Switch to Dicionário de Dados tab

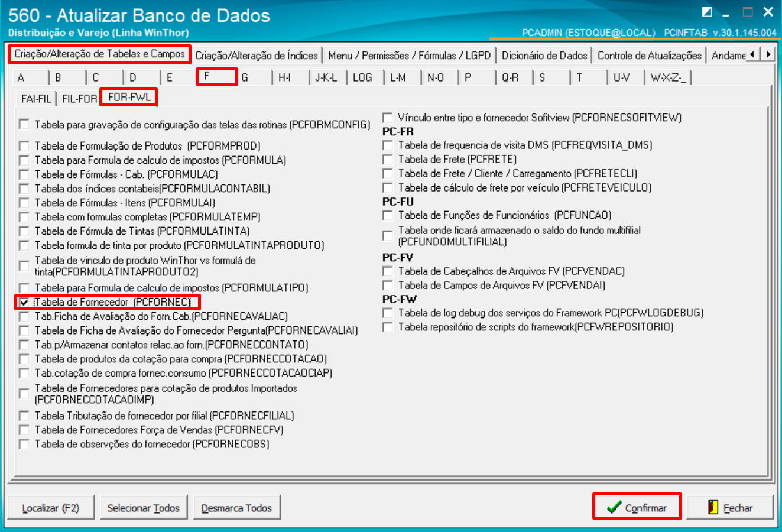click(544, 55)
